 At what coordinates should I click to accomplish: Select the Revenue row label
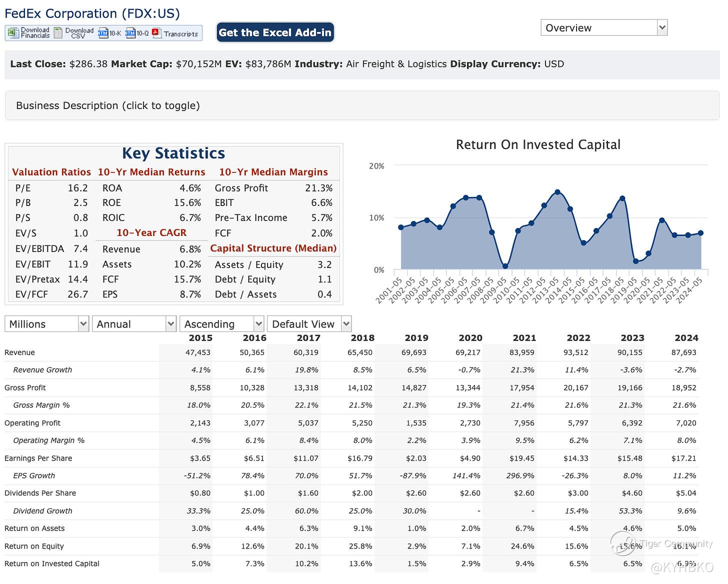tap(19, 352)
